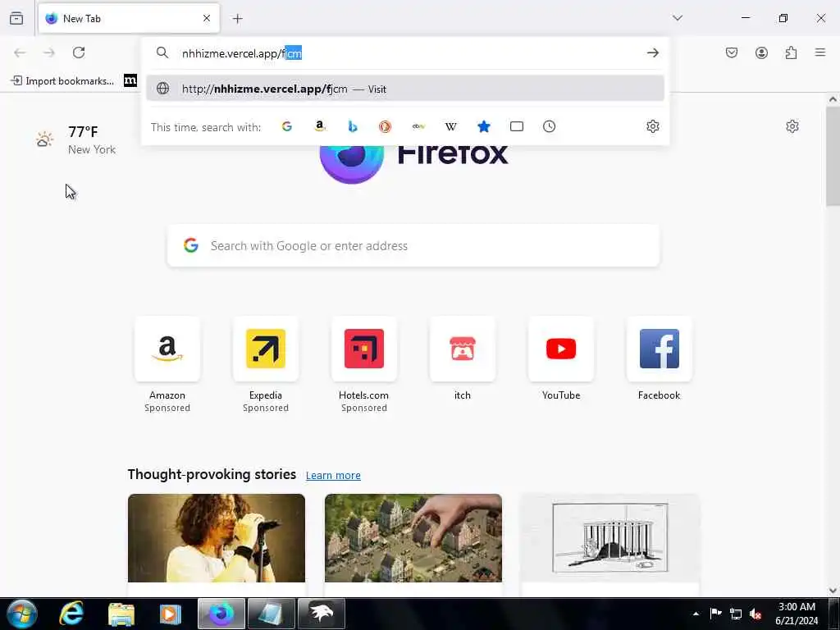Open search settings gear in dropdown
The height and width of the screenshot is (630, 840).
652,126
